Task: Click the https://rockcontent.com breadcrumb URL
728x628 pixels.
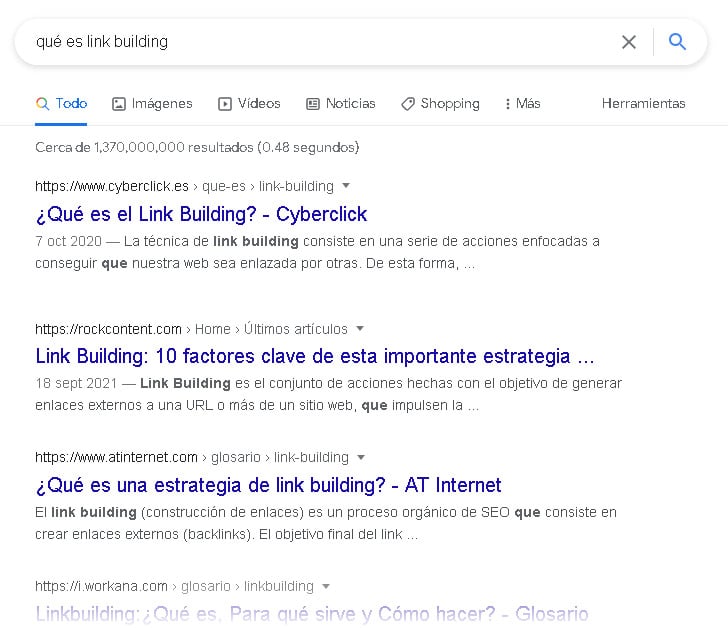Action: [x=108, y=329]
